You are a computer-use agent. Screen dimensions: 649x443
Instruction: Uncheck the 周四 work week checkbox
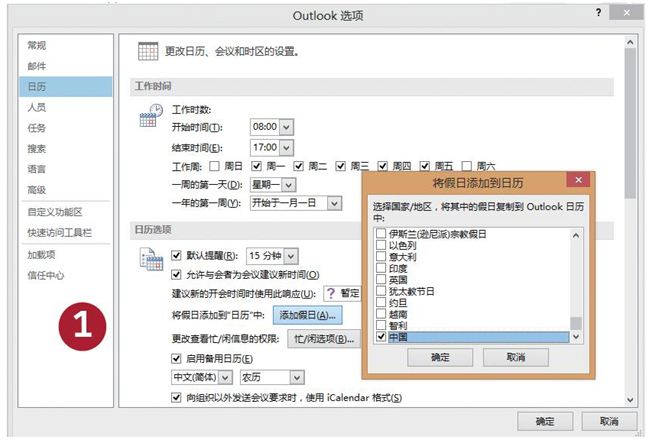[382, 166]
